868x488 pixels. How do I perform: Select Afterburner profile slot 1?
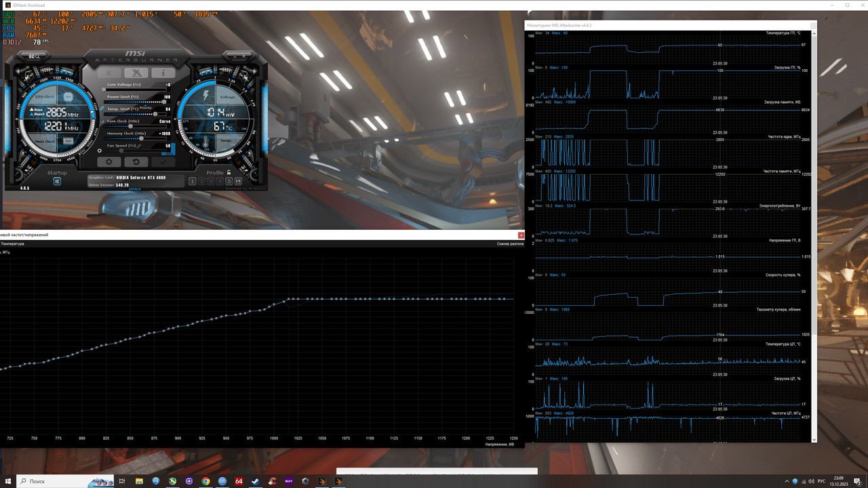point(193,181)
